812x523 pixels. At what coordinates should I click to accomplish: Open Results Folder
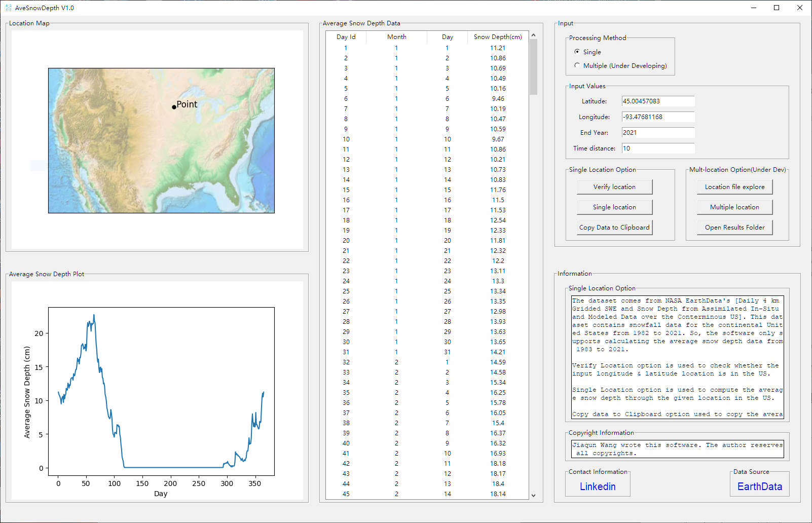[x=734, y=227]
